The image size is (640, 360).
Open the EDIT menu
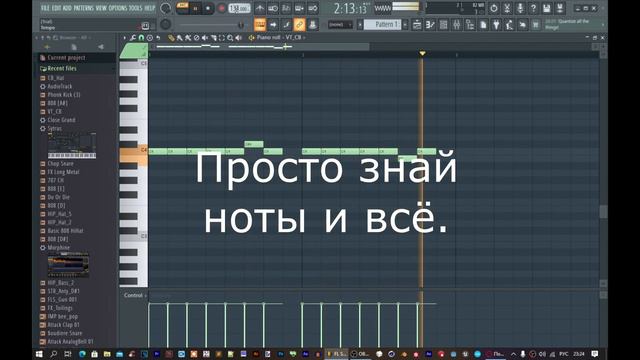pyautogui.click(x=56, y=8)
